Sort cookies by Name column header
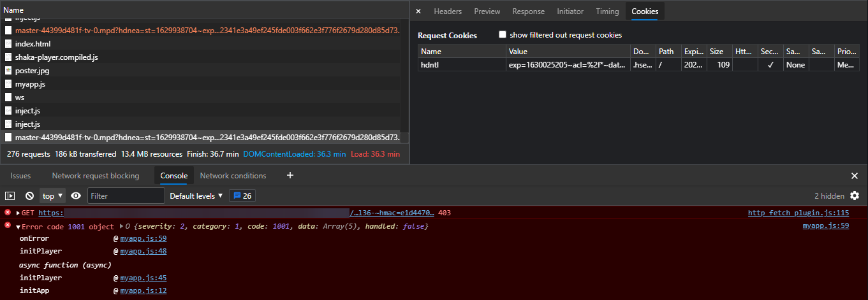 (x=462, y=52)
